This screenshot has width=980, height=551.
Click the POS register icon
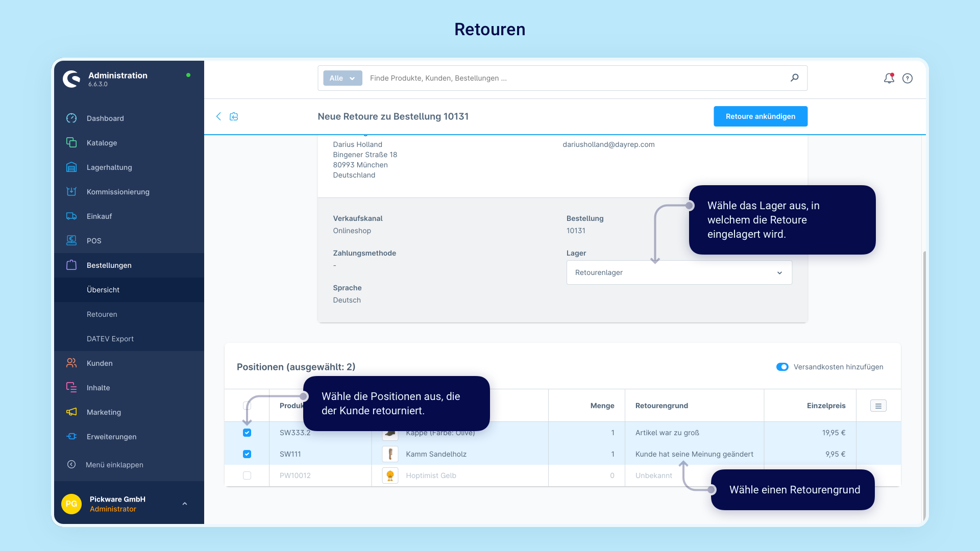(71, 241)
